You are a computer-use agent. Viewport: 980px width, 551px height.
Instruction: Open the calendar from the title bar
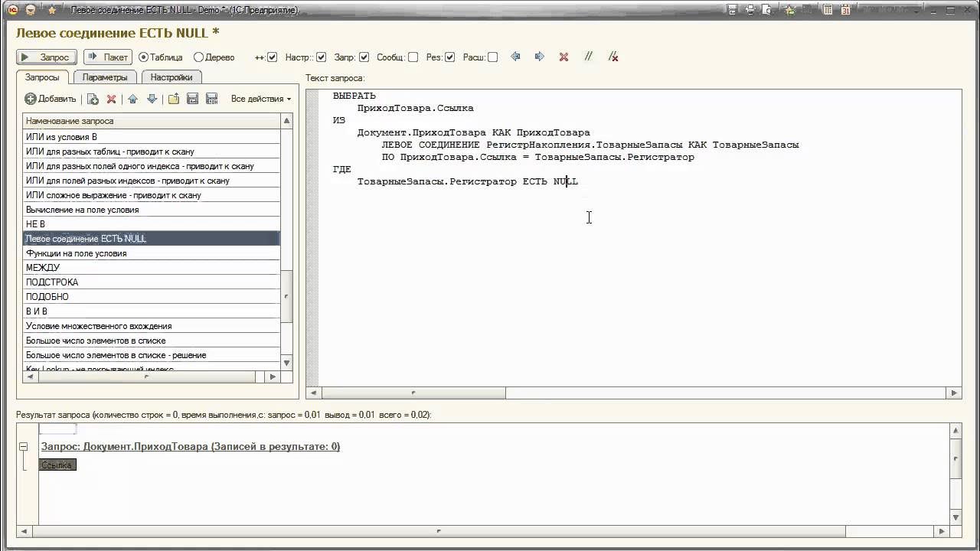pyautogui.click(x=845, y=10)
